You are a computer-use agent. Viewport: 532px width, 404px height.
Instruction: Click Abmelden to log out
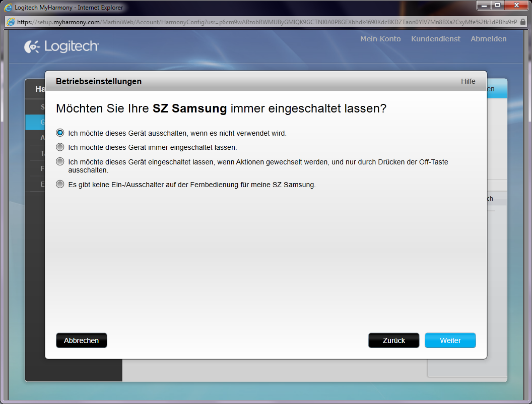pyautogui.click(x=489, y=39)
